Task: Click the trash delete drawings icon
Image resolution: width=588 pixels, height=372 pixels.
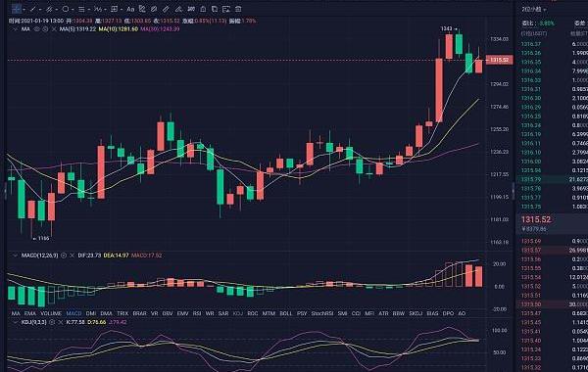Action: [238, 9]
